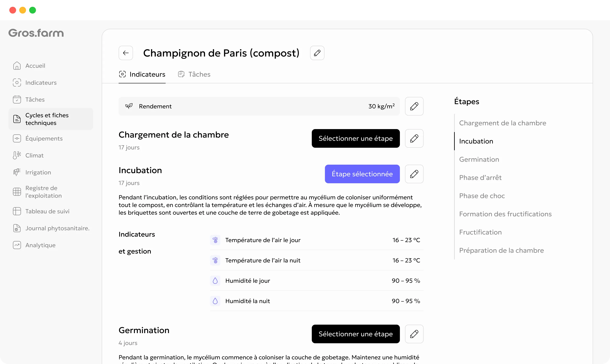The width and height of the screenshot is (610, 364).
Task: Edit the Champignon de Paris title
Action: pos(317,53)
